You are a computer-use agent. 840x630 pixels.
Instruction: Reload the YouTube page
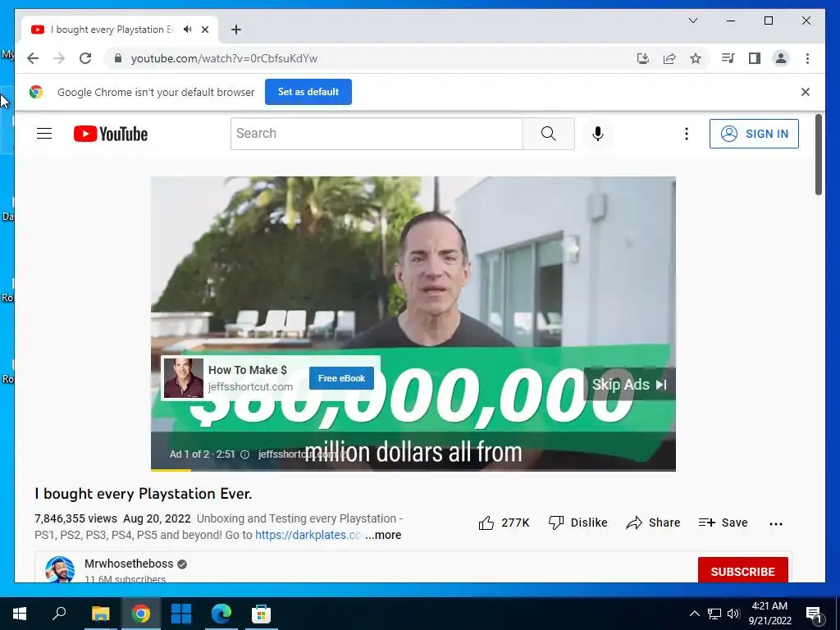(85, 58)
